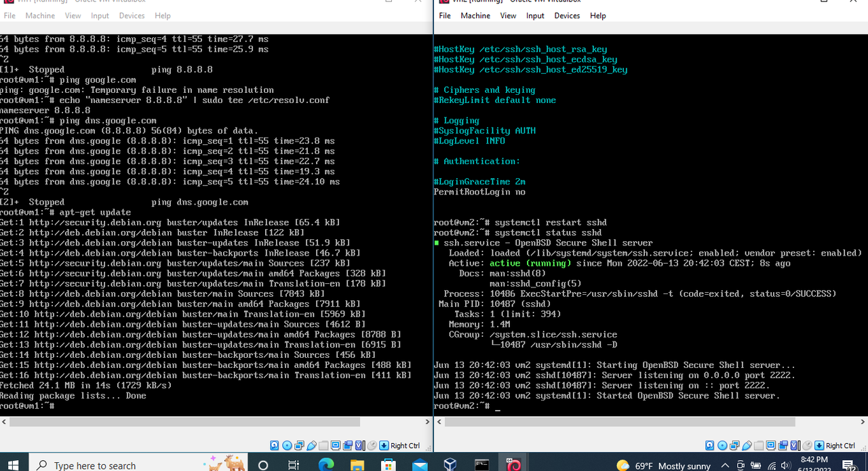Click Right Ctrl host key label in vm1

(405, 445)
